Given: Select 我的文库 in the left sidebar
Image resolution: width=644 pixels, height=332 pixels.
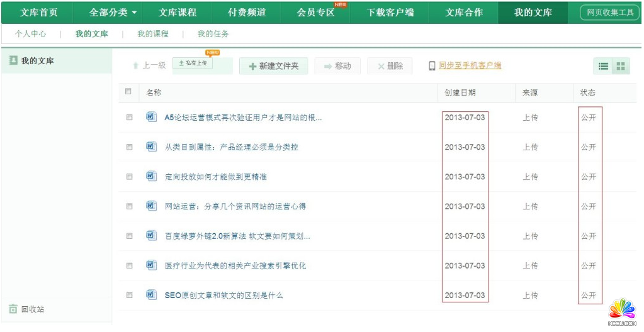Looking at the screenshot, I should pyautogui.click(x=37, y=61).
